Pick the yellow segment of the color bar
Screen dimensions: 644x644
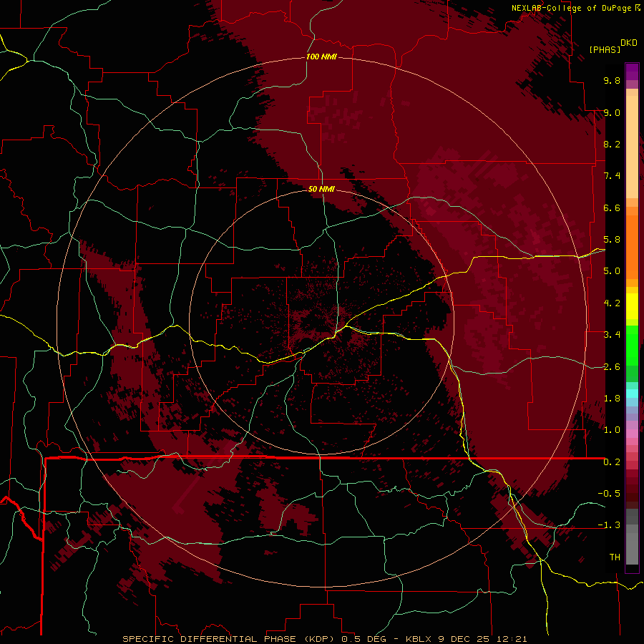click(x=632, y=306)
